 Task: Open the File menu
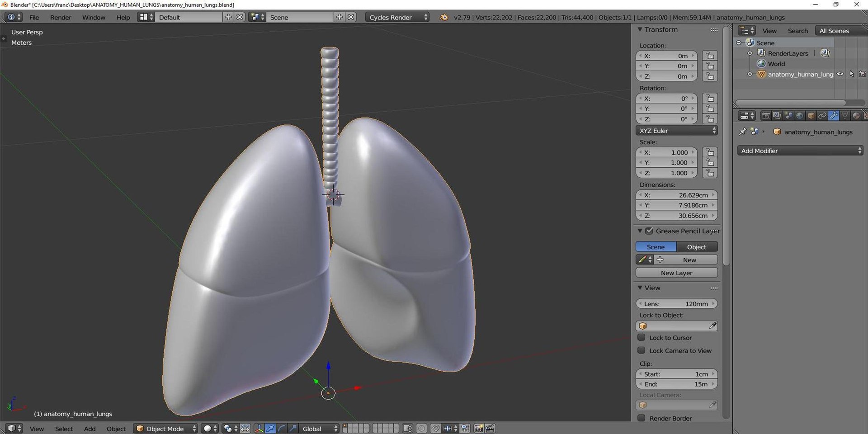click(34, 17)
